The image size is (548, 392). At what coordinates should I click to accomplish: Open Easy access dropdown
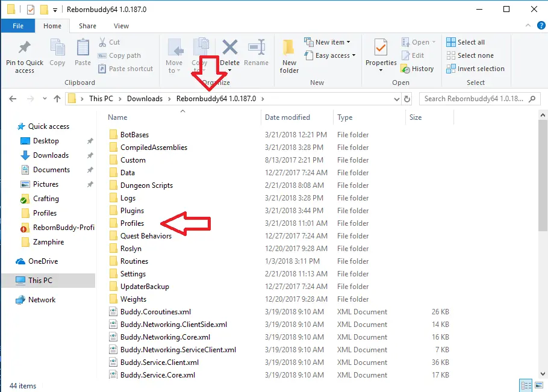coord(330,55)
